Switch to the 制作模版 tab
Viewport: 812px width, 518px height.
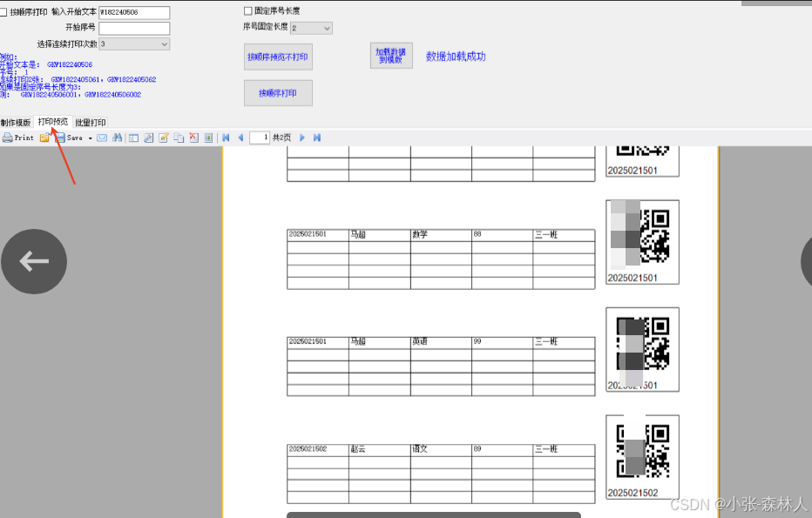point(16,123)
